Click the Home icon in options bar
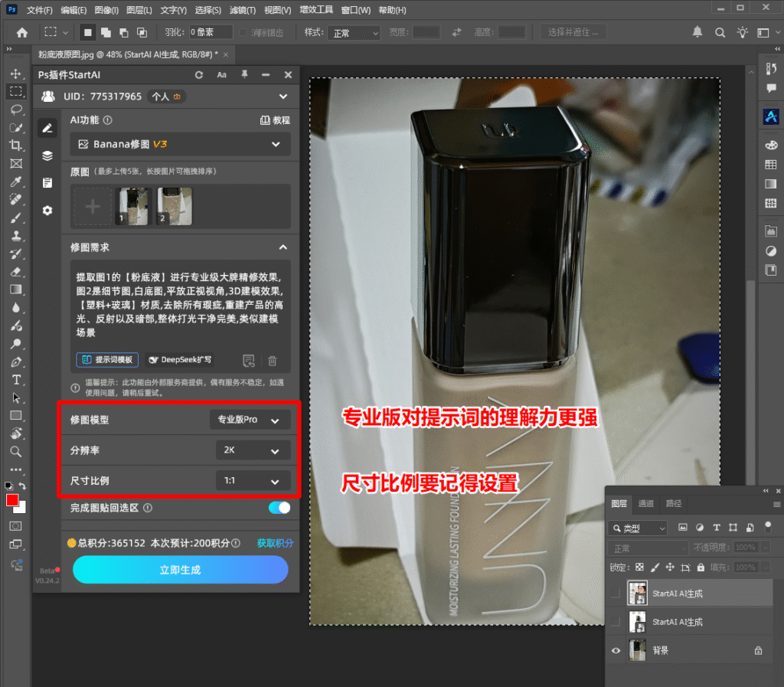The width and height of the screenshot is (784, 687). coord(22,32)
